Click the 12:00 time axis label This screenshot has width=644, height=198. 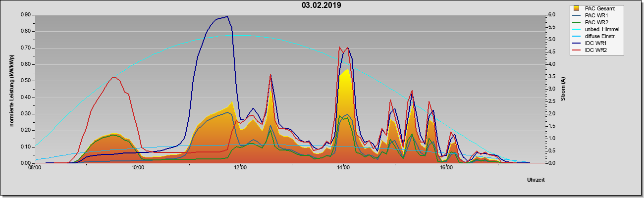241,168
